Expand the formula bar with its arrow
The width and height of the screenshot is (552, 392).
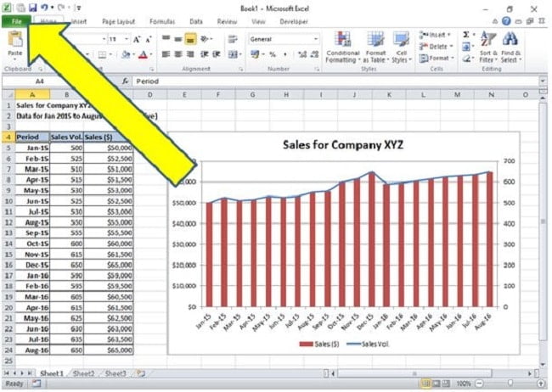coord(542,81)
